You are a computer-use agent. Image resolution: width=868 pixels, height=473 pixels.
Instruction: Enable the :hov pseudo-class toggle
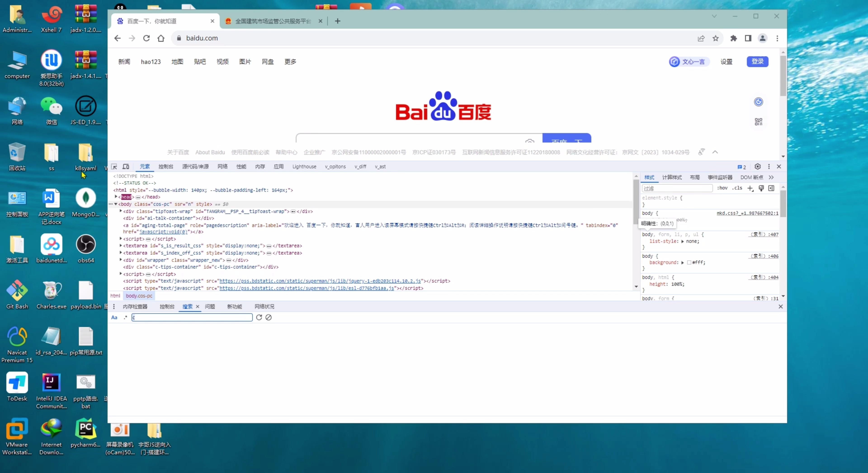click(722, 188)
